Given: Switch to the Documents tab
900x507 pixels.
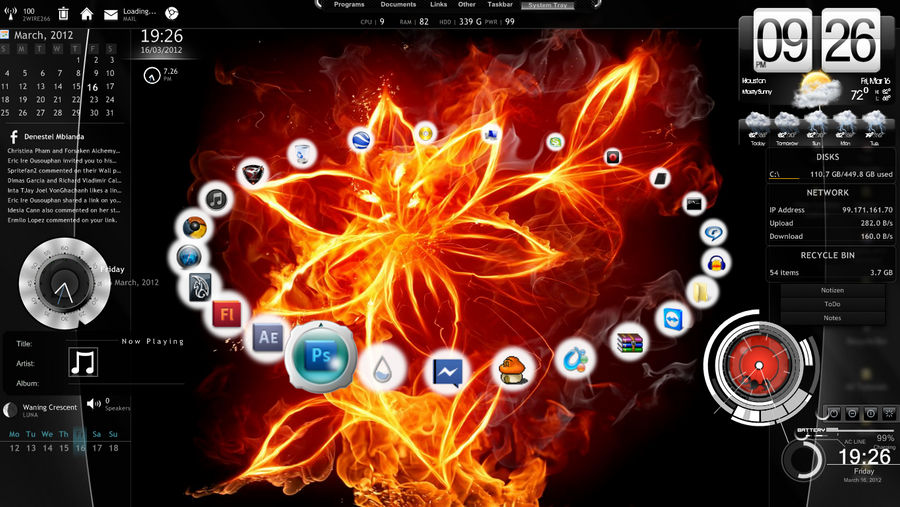Looking at the screenshot, I should click(398, 4).
